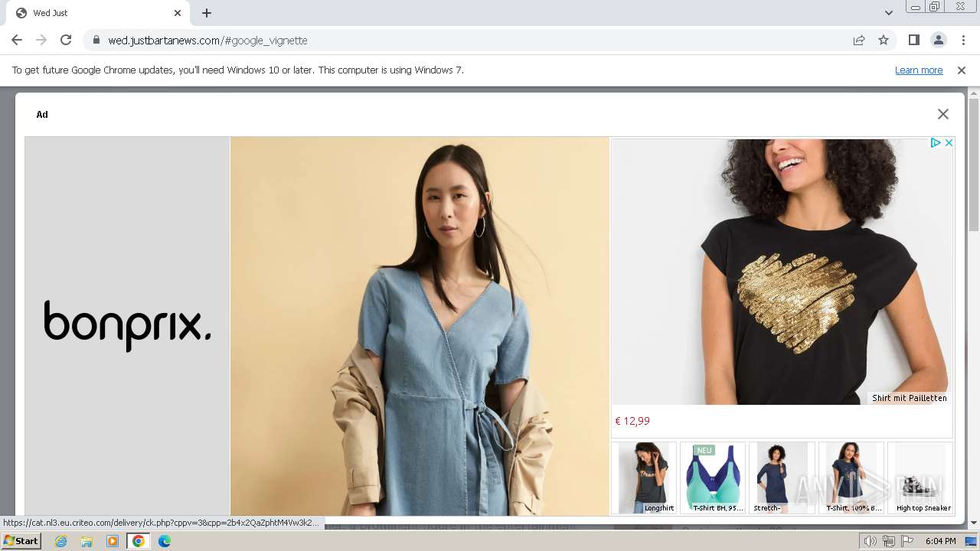Open File Explorer from taskbar
Screen dimensions: 980x551
coord(87,541)
